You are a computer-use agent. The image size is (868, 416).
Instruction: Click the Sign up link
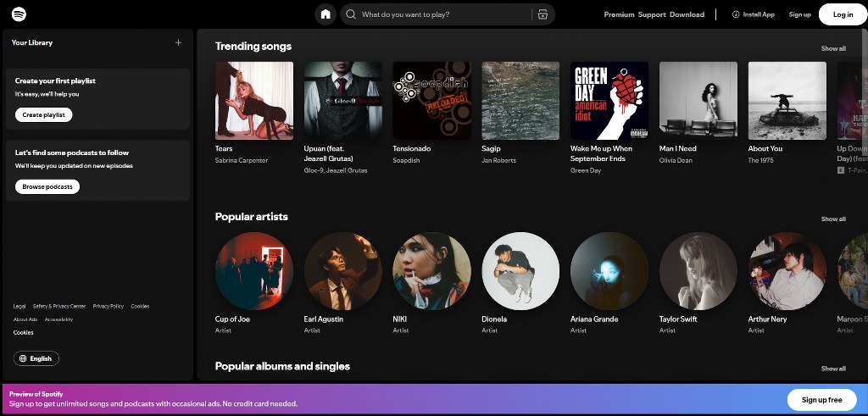pyautogui.click(x=799, y=14)
